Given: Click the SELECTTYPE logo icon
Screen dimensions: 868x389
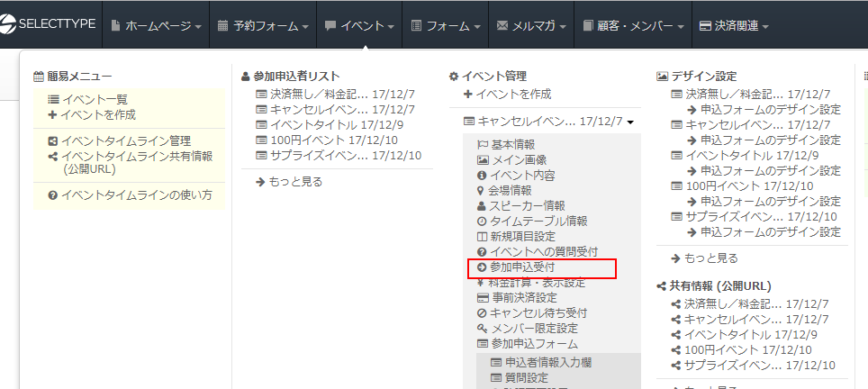Looking at the screenshot, I should coord(9,25).
